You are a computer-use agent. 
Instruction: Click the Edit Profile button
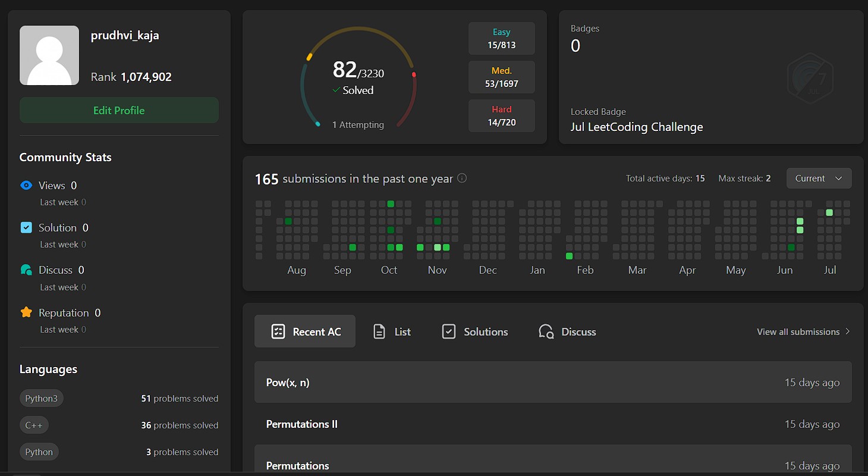(119, 110)
